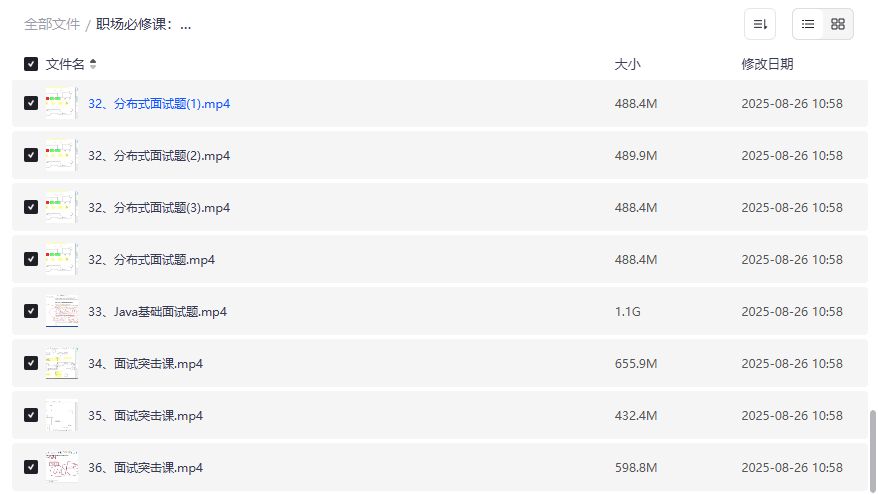This screenshot has height=495, width=878.
Task: Open file 32、分布式面试题(1).mp4
Action: point(160,103)
